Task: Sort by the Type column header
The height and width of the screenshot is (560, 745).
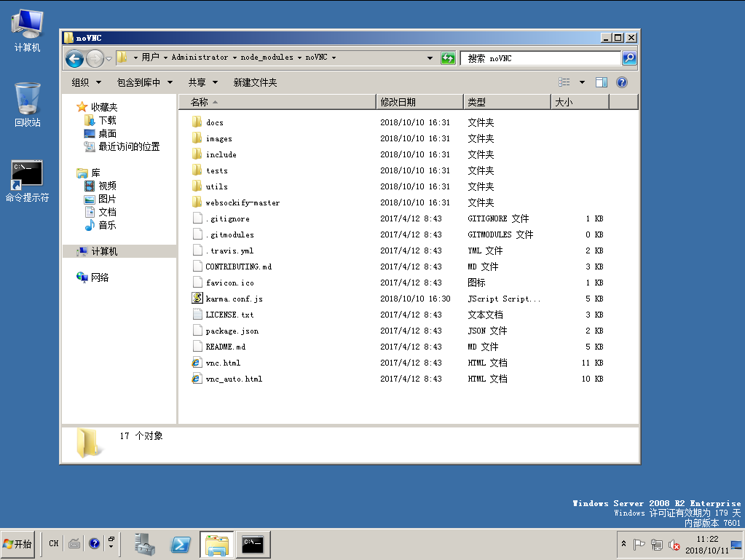Action: [507, 102]
